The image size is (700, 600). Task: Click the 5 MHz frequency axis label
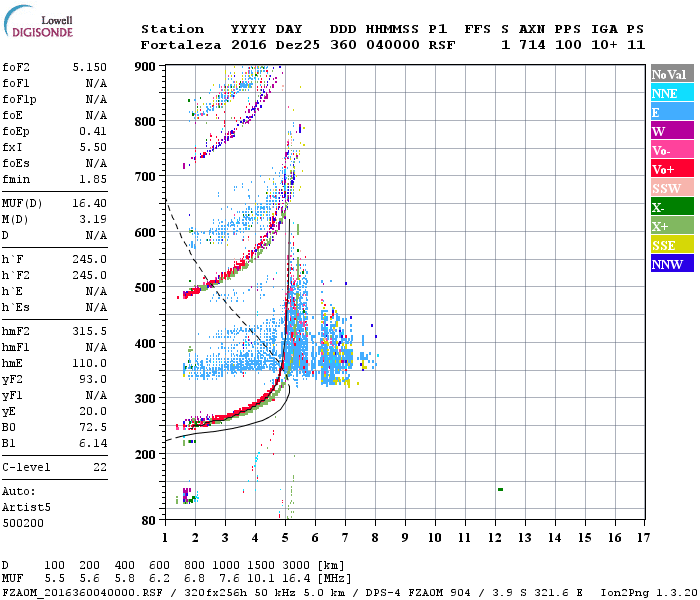[x=285, y=538]
